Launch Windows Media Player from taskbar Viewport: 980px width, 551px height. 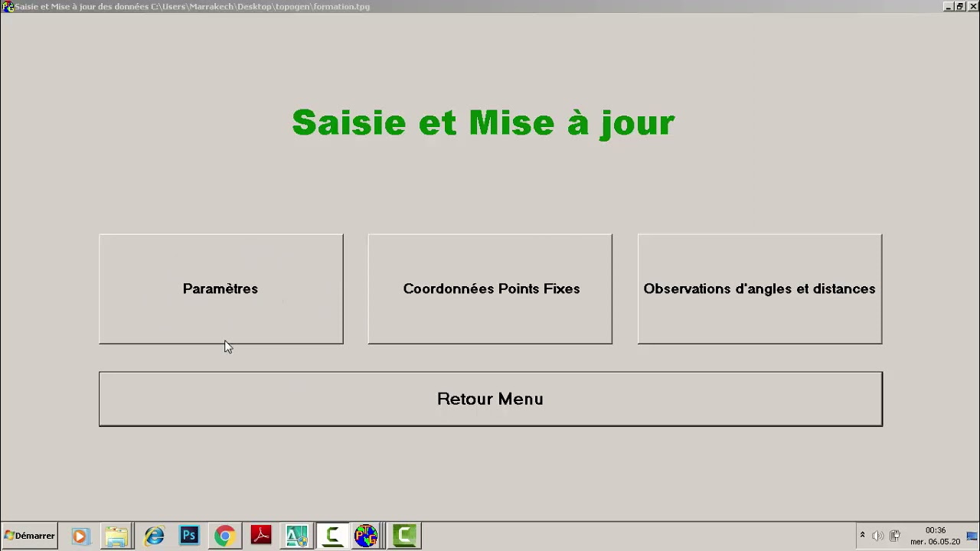click(x=80, y=536)
